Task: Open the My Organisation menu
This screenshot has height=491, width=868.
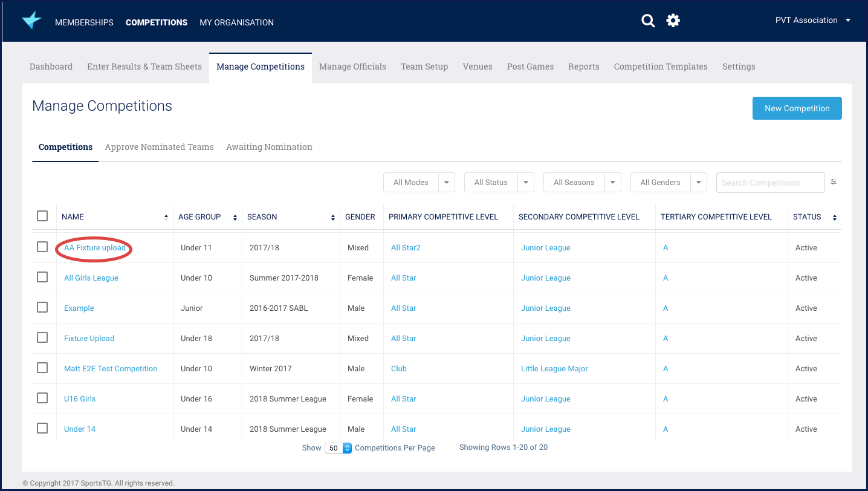Action: point(236,22)
